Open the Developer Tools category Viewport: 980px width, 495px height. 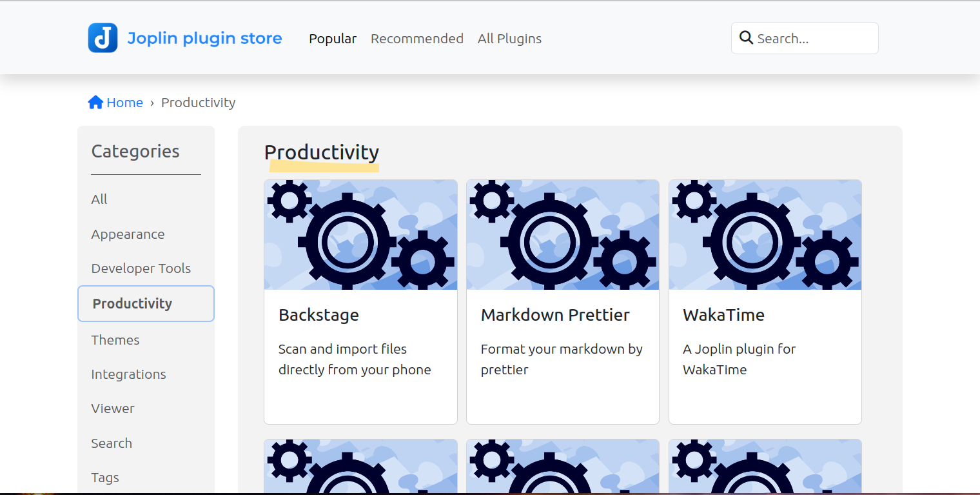141,268
